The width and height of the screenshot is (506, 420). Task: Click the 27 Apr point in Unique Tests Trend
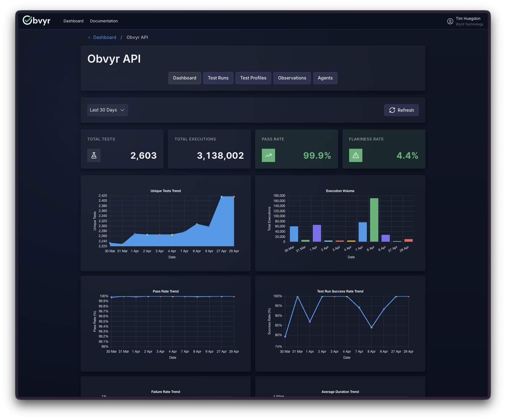pyautogui.click(x=222, y=197)
